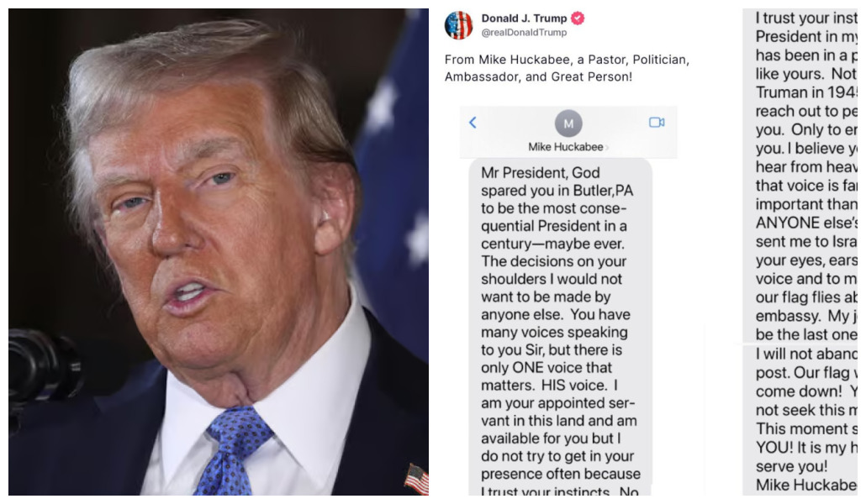
Task: Expand contact details chevron after Mike Huckabee
Action: coord(606,147)
